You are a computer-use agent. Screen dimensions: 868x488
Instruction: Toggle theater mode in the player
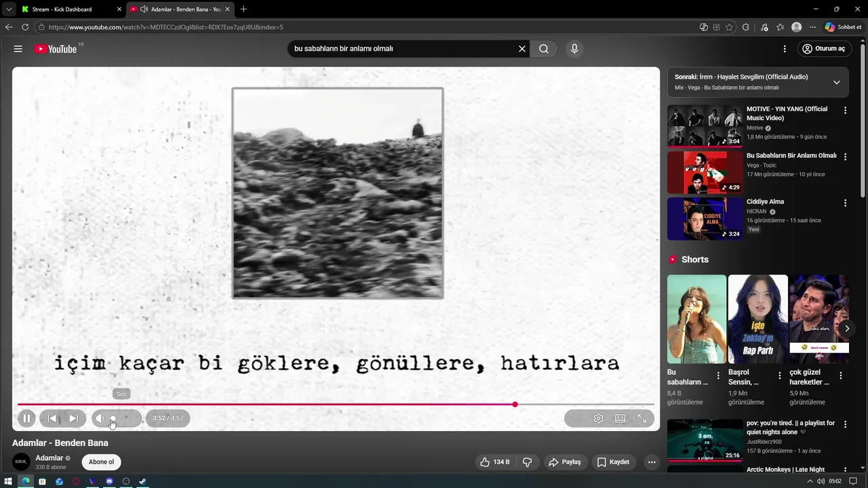(620, 418)
